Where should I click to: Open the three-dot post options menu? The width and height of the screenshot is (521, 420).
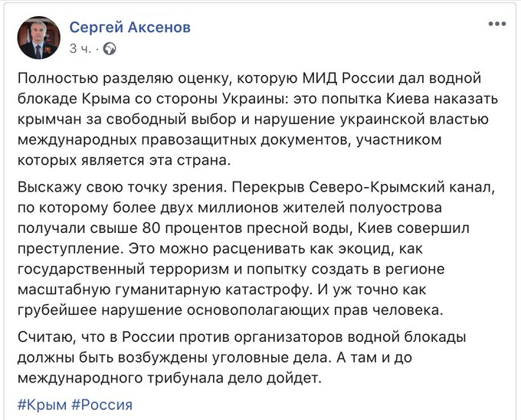pyautogui.click(x=497, y=24)
